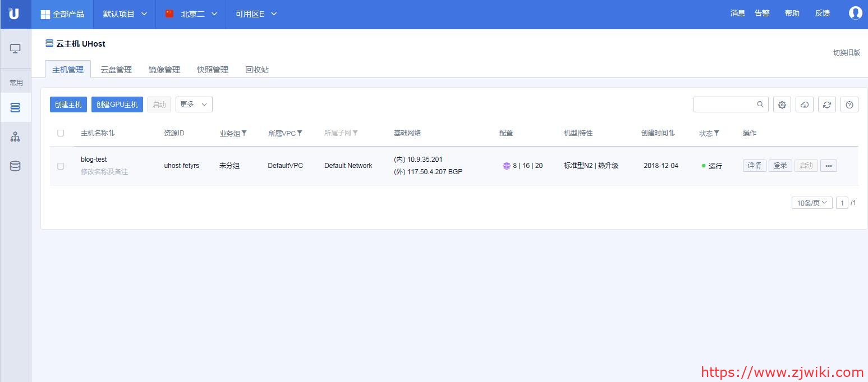Switch to the 快照管理 tab
The height and width of the screenshot is (382, 868).
tap(213, 70)
